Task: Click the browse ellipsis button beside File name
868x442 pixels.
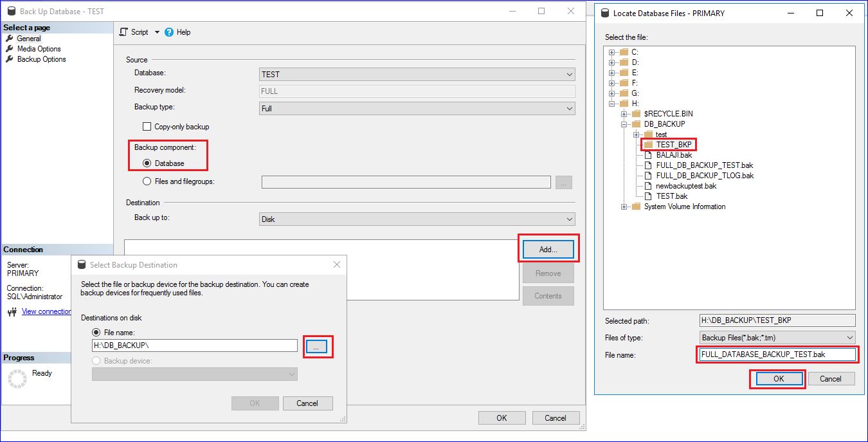Action: point(316,347)
